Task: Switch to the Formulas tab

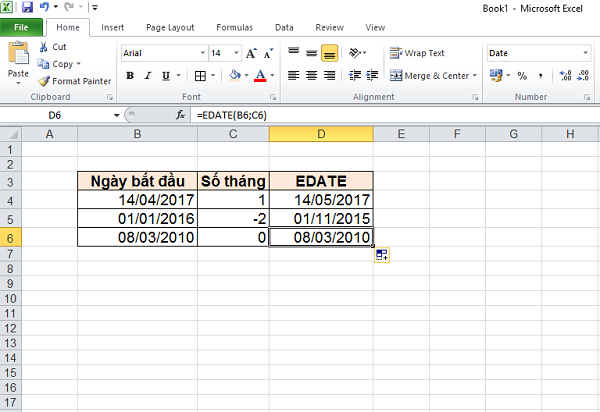Action: coord(236,27)
